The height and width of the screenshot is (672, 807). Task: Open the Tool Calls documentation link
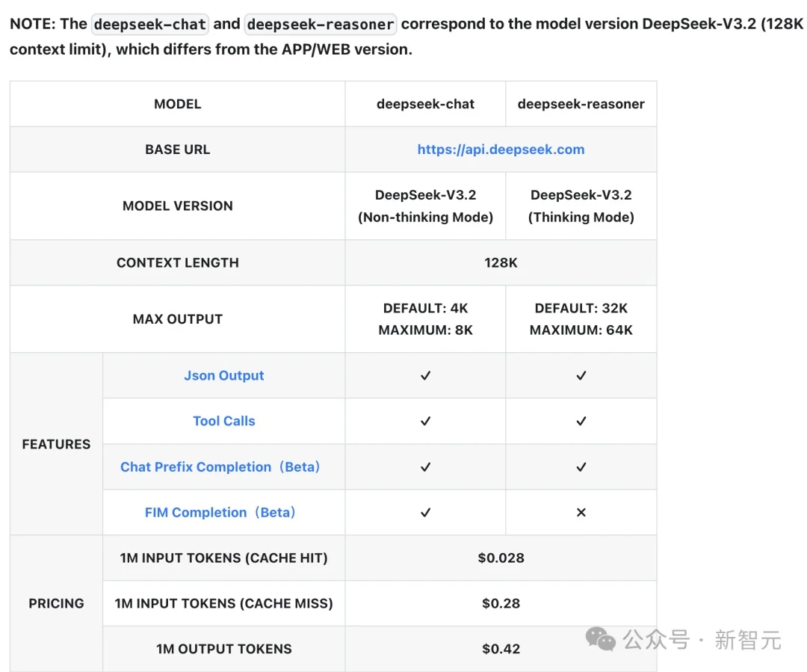(x=223, y=421)
